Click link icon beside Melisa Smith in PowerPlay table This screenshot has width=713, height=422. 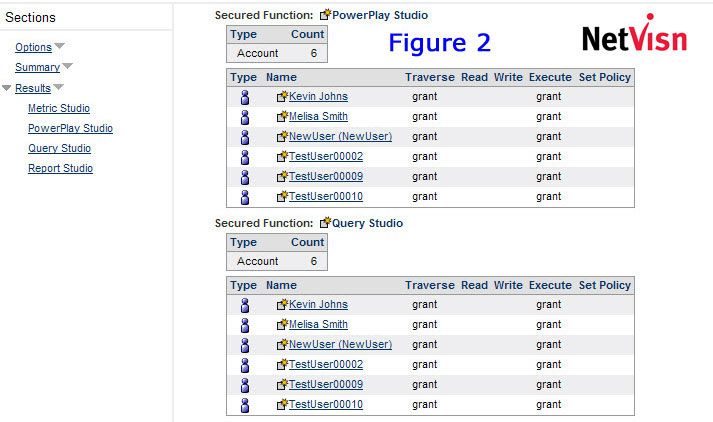point(282,116)
